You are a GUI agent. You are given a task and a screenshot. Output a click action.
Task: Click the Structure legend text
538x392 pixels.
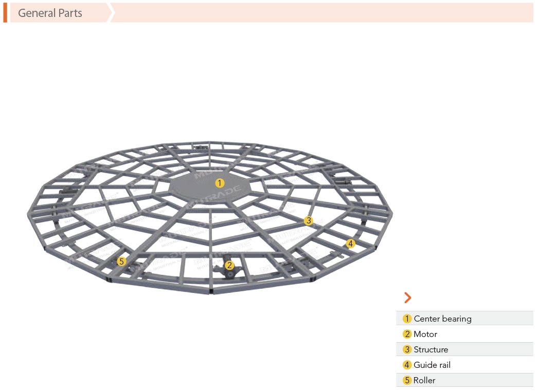[x=431, y=349]
